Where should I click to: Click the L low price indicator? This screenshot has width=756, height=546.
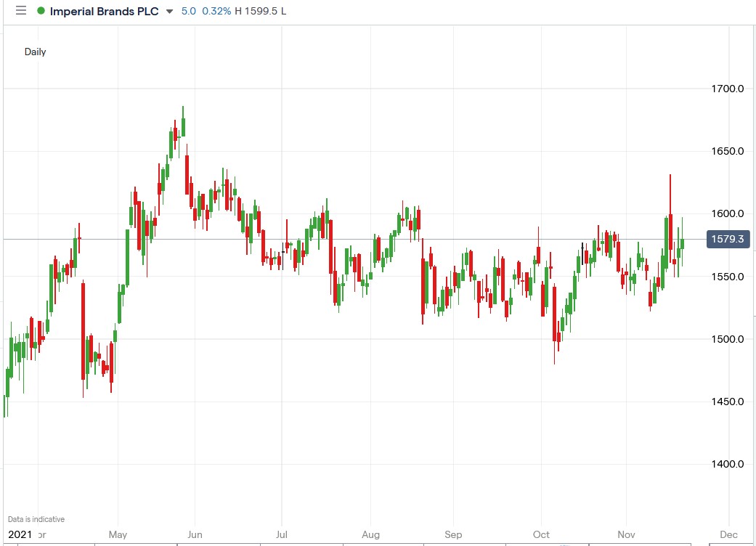(x=283, y=10)
